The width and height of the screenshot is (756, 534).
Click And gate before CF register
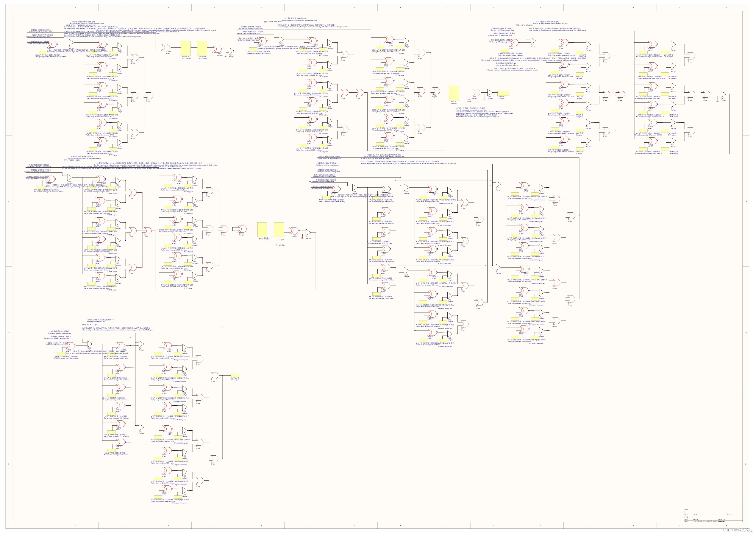coord(490,93)
